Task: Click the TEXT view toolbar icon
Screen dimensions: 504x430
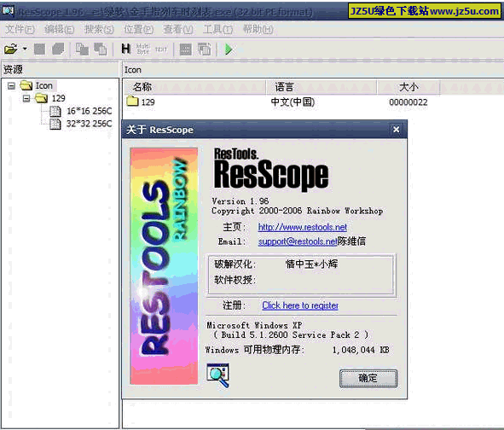Action: [x=161, y=49]
